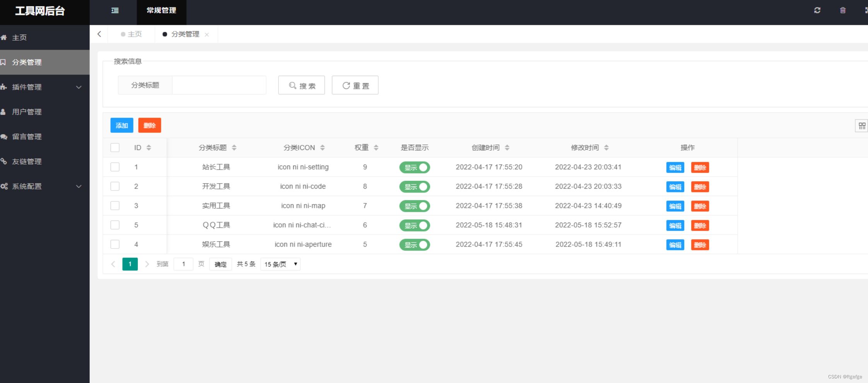
Task: Check the select-all checkbox in table header
Action: click(x=114, y=147)
